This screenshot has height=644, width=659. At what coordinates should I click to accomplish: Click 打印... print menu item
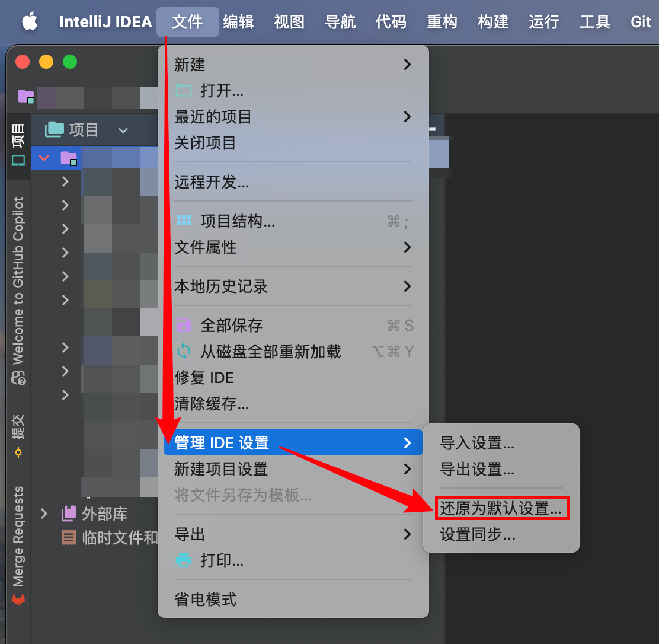[222, 560]
